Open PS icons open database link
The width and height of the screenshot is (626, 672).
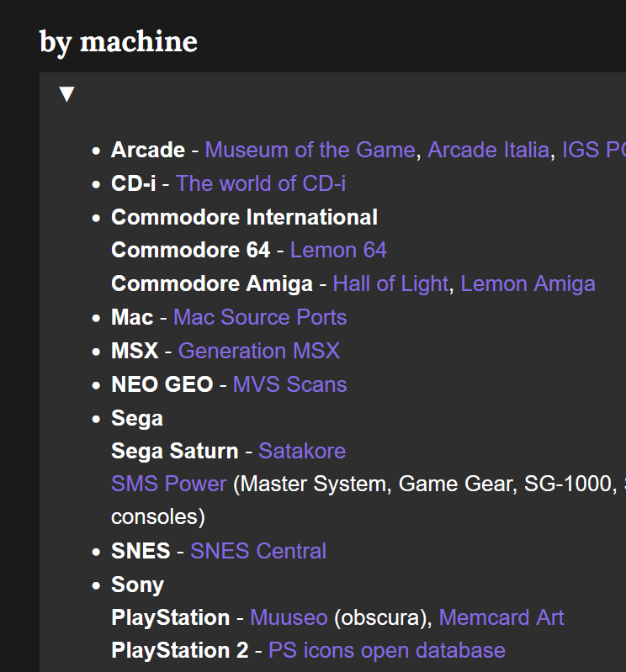point(387,651)
